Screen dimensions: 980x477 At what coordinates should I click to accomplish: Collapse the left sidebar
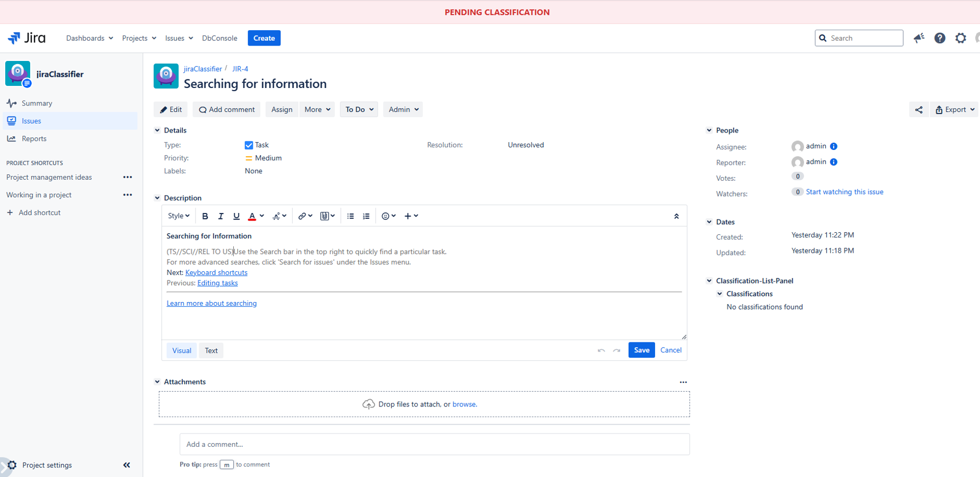pyautogui.click(x=127, y=465)
